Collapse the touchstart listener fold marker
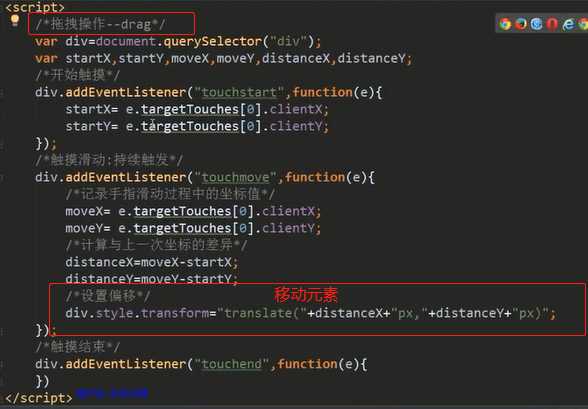Image resolution: width=588 pixels, height=409 pixels. (2, 93)
